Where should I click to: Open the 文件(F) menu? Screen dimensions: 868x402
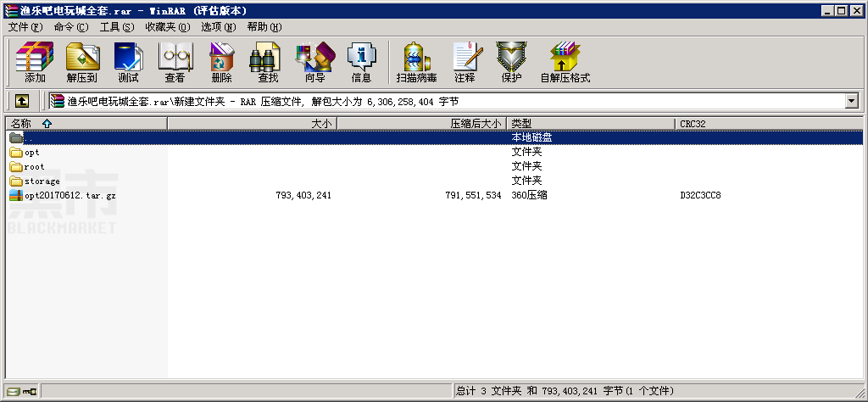point(25,27)
